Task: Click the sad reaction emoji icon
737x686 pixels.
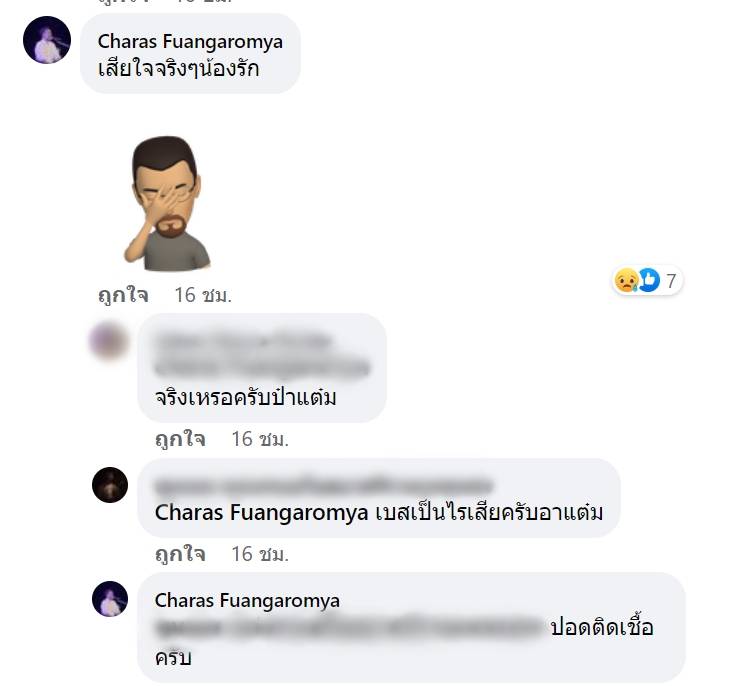Action: click(627, 280)
